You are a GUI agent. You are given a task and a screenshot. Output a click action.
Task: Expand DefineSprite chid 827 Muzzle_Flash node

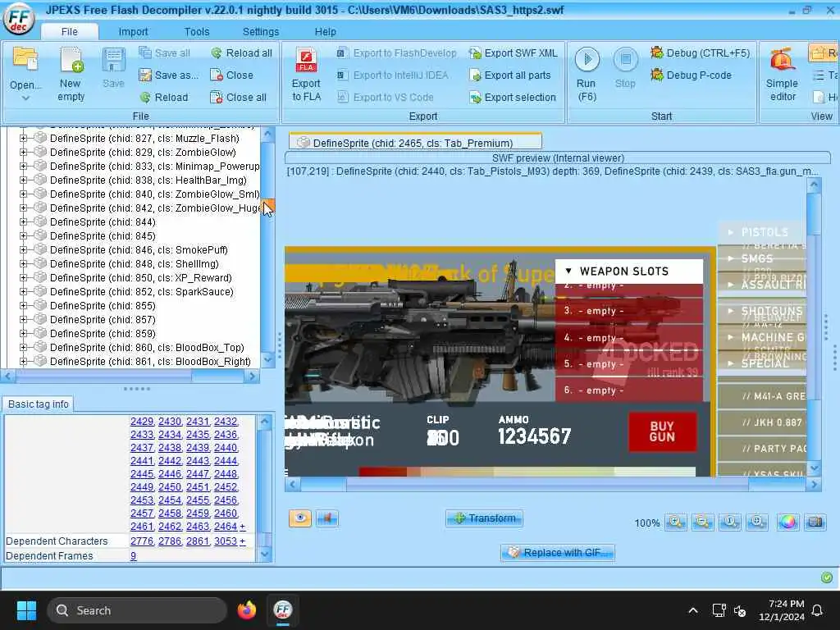[23, 138]
